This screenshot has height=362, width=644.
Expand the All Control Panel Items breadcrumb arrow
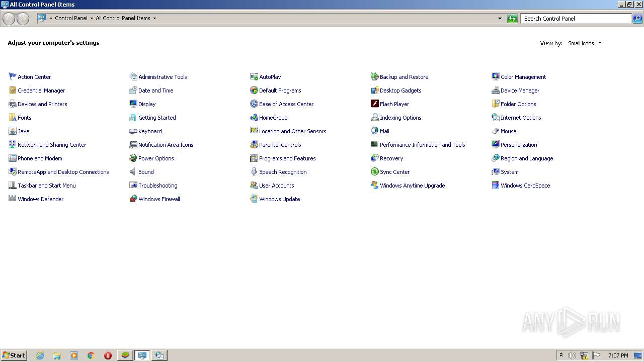(154, 18)
